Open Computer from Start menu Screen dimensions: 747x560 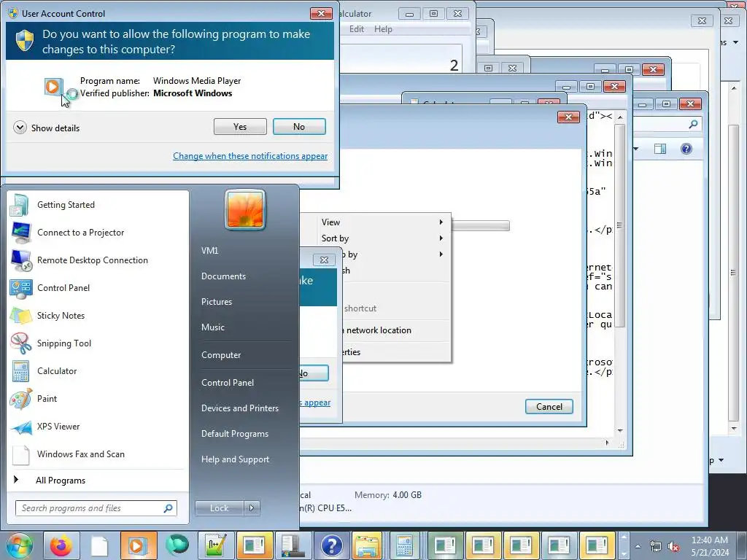pos(220,355)
